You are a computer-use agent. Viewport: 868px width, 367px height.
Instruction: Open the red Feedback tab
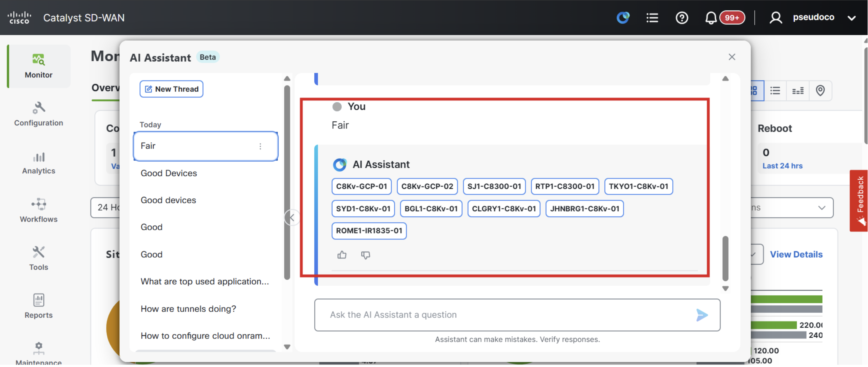(859, 201)
